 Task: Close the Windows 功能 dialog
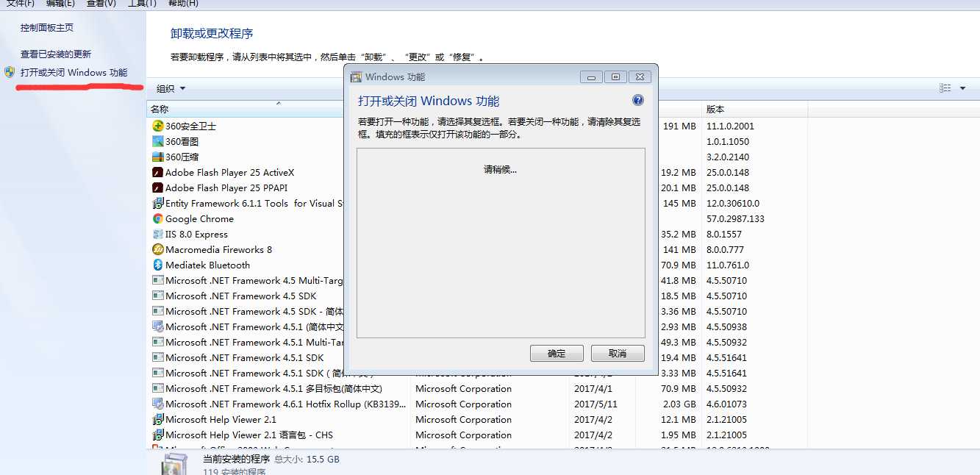click(640, 76)
